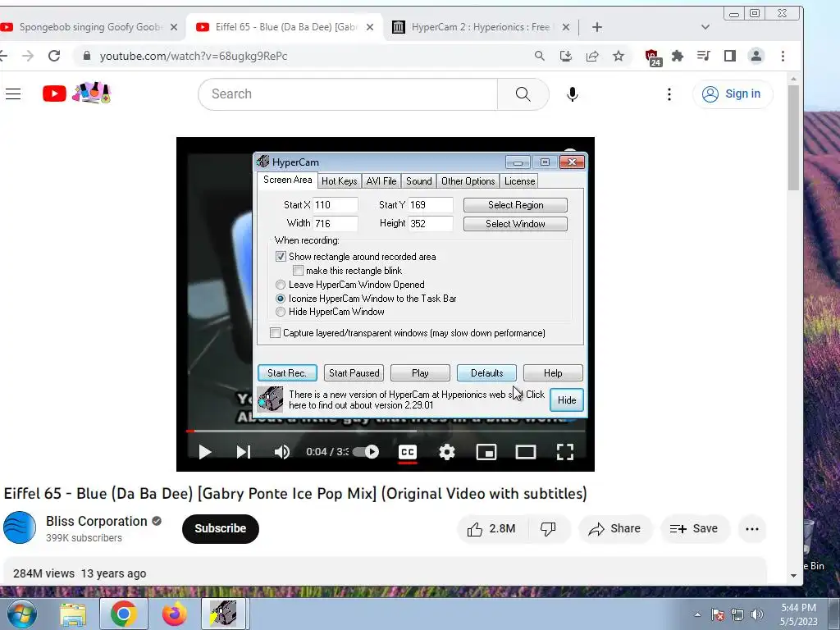The width and height of the screenshot is (840, 630).
Task: Show hidden system tray icons arrow
Action: pyautogui.click(x=697, y=614)
